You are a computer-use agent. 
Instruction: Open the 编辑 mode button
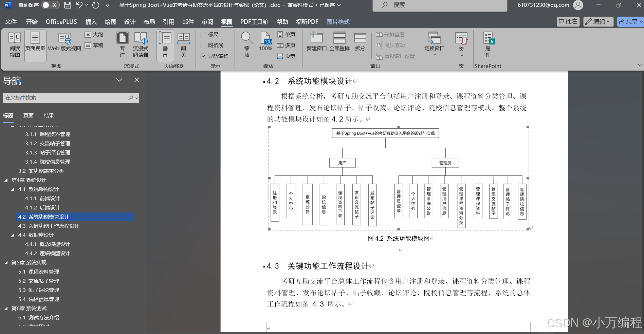(599, 22)
